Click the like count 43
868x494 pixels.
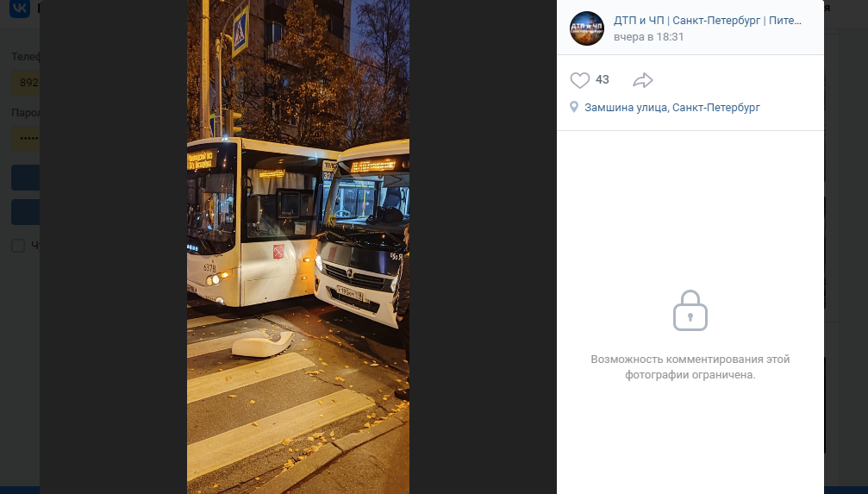(x=603, y=80)
